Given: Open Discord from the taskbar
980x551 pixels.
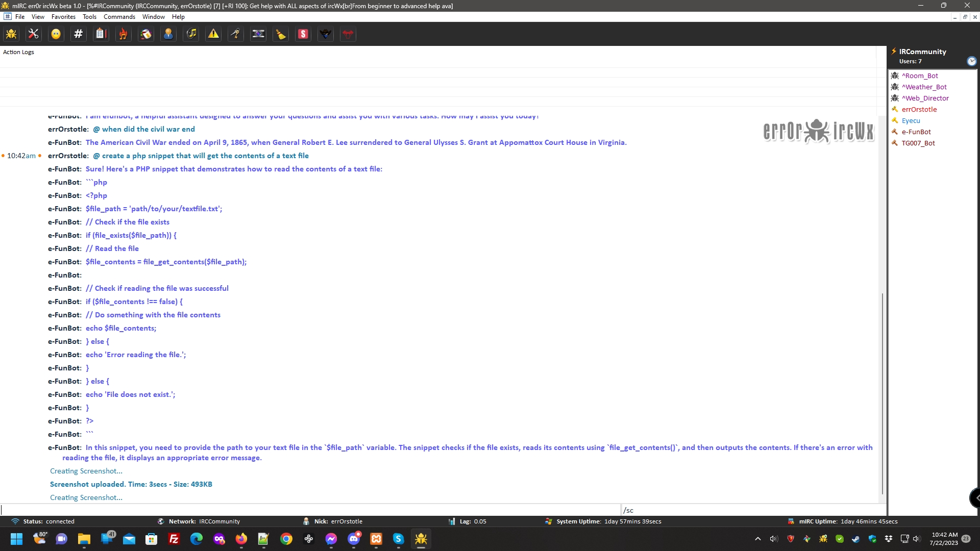Looking at the screenshot, I should pos(353,539).
